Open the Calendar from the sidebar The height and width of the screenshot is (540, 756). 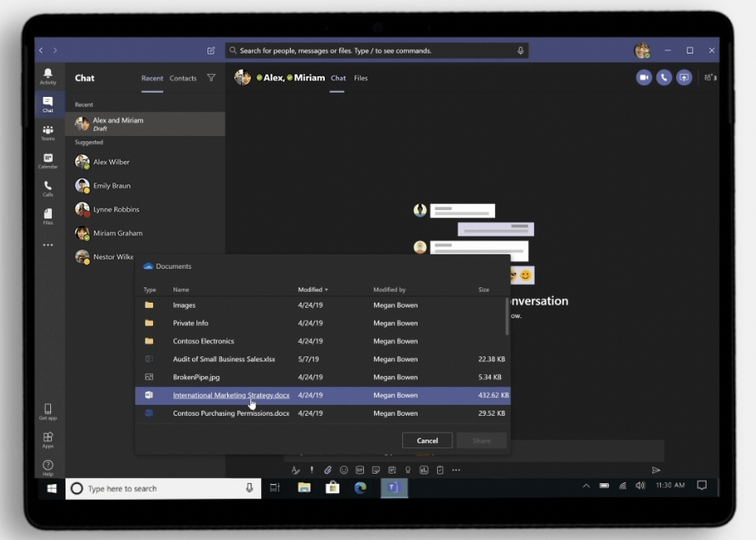48,161
